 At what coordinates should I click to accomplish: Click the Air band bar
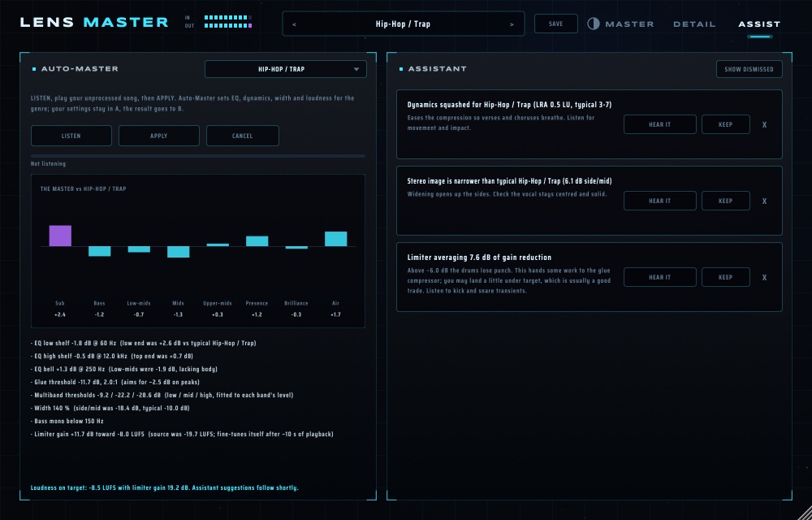click(x=335, y=239)
